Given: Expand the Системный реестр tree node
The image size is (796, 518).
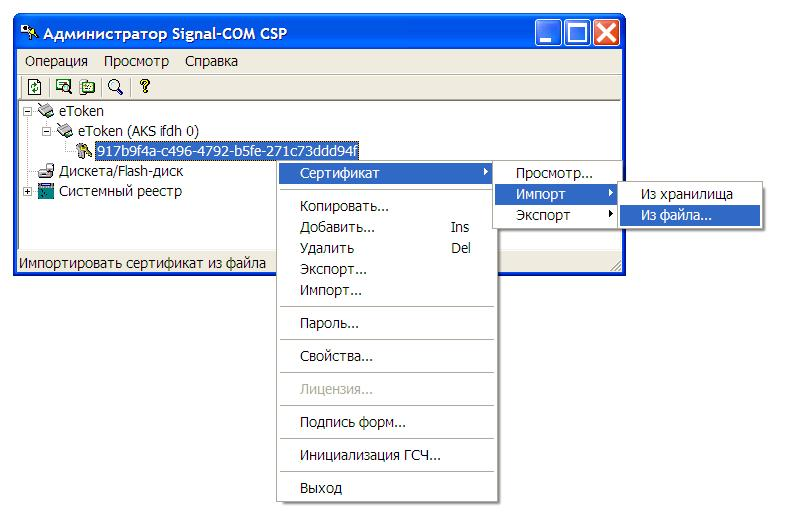Looking at the screenshot, I should coord(27,191).
